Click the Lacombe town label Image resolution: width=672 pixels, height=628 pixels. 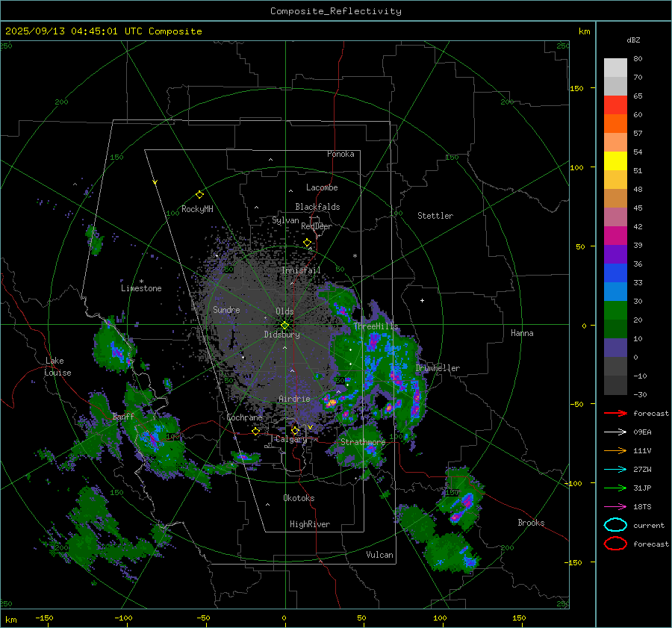(322, 187)
